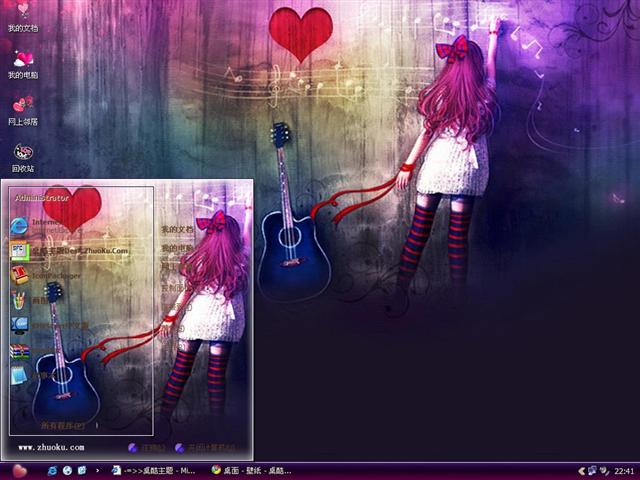Click the 22:41 taskbar clock
Image resolution: width=640 pixels, height=480 pixels.
(x=624, y=471)
